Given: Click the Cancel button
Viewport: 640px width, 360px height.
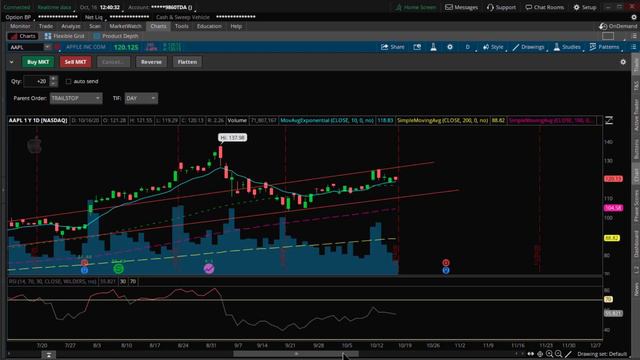Looking at the screenshot, I should pyautogui.click(x=113, y=62).
